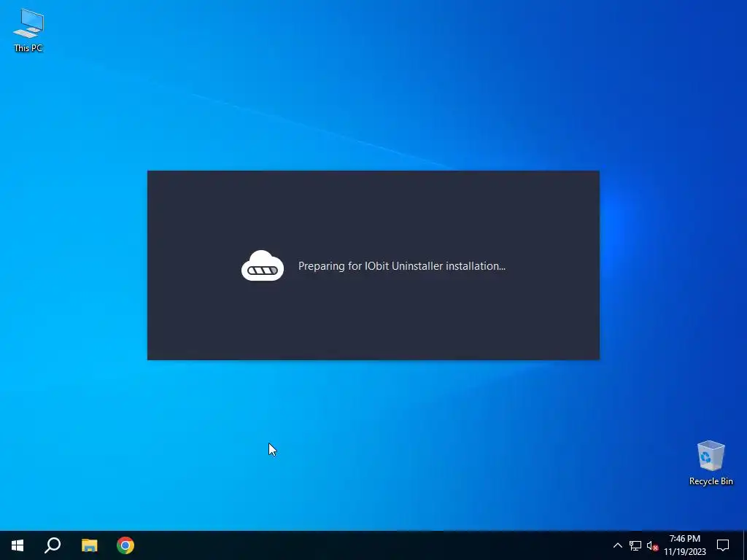This screenshot has height=560, width=747.
Task: Select the Recycle Bin desktop icon
Action: coord(711,463)
